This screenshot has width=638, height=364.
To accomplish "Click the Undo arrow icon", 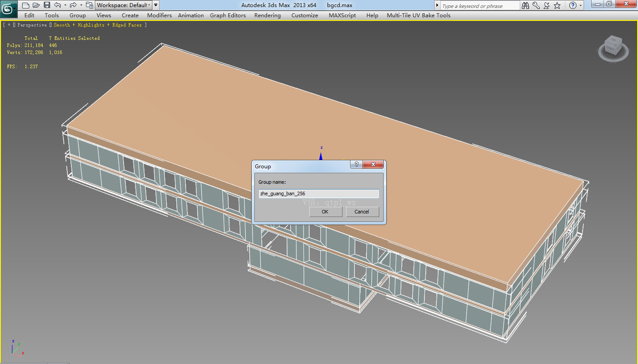I will click(x=57, y=5).
